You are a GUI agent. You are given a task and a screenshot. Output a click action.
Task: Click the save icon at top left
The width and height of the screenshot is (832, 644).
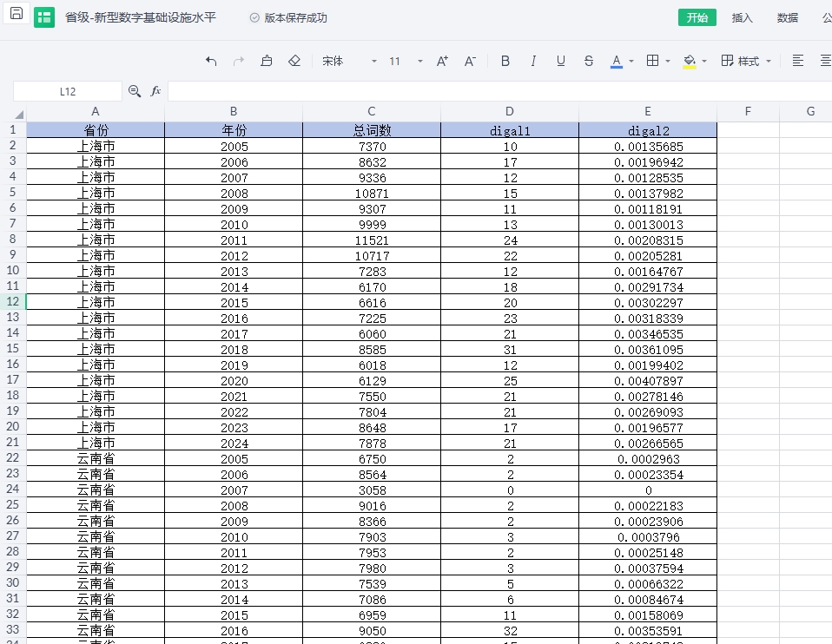coord(17,14)
